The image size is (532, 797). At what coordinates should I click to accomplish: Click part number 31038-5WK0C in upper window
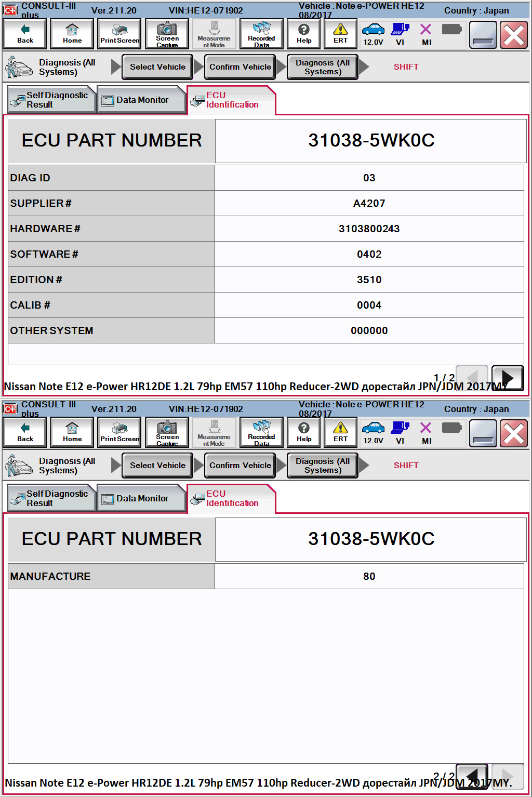371,140
